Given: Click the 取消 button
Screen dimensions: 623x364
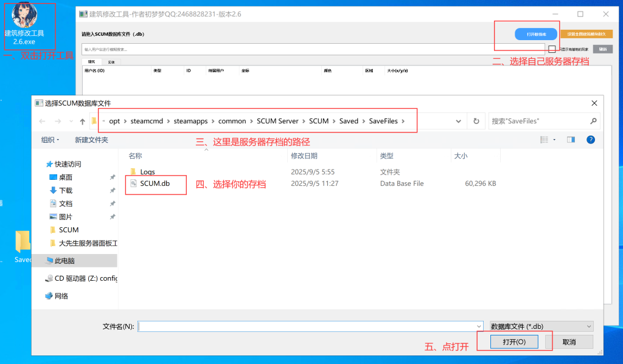Looking at the screenshot, I should 569,342.
